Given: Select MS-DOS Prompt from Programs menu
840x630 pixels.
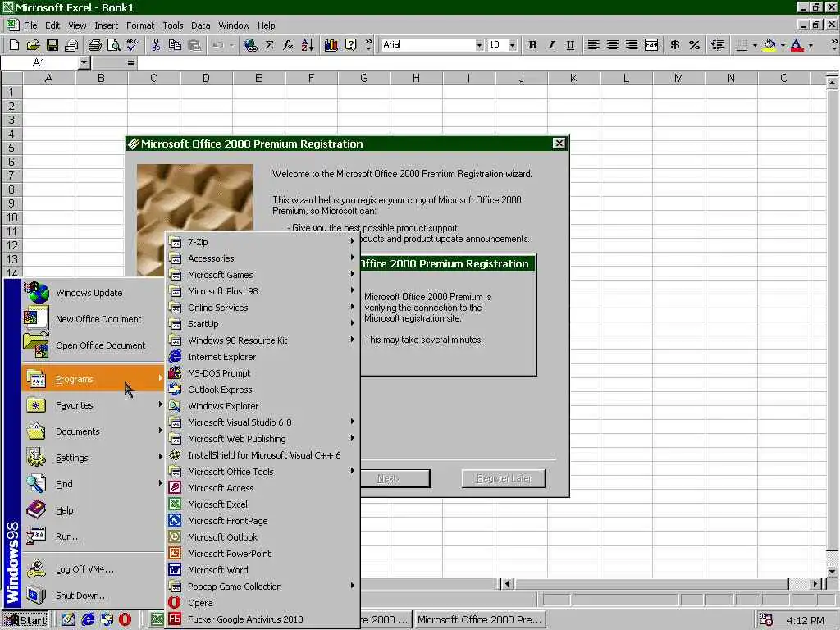Looking at the screenshot, I should (x=262, y=373).
